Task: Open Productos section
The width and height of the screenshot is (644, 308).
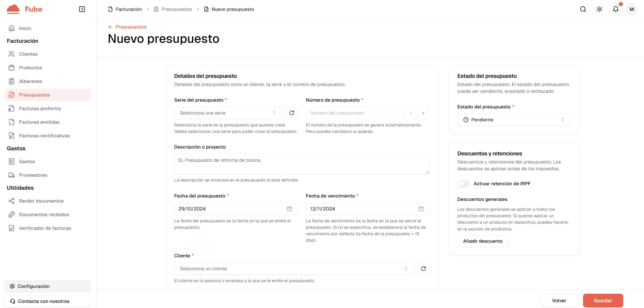Action: pos(47,68)
